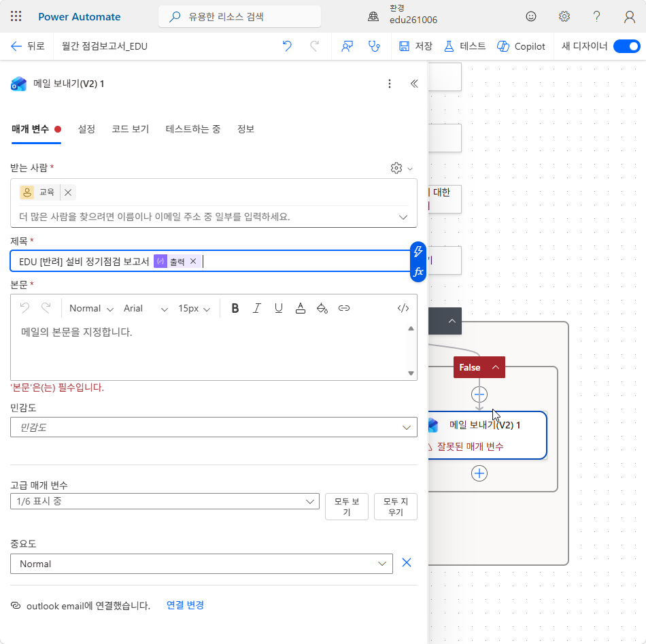Expand the recipient suggestions chevron

tap(403, 217)
